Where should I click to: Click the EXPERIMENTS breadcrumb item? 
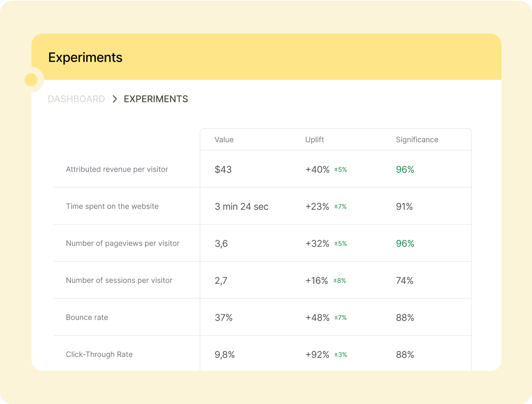(156, 99)
